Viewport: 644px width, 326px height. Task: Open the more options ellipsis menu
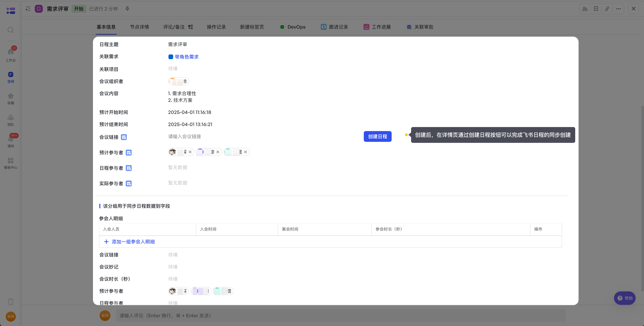[x=618, y=9]
